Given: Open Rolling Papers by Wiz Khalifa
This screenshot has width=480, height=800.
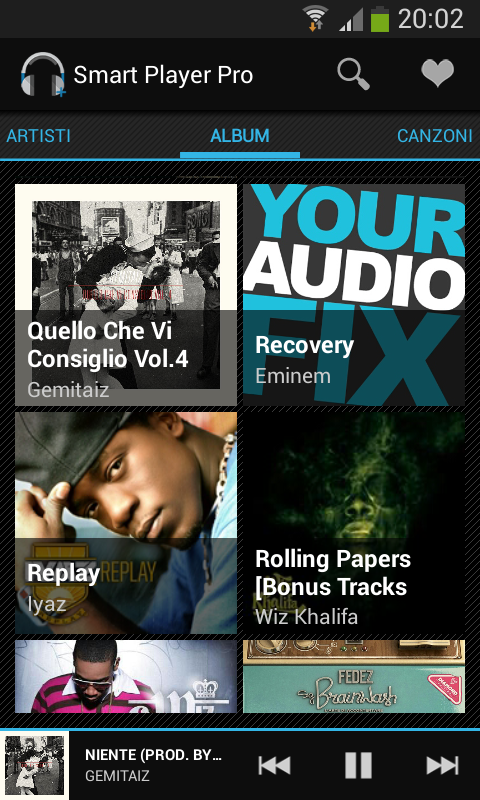Looking at the screenshot, I should [353, 523].
